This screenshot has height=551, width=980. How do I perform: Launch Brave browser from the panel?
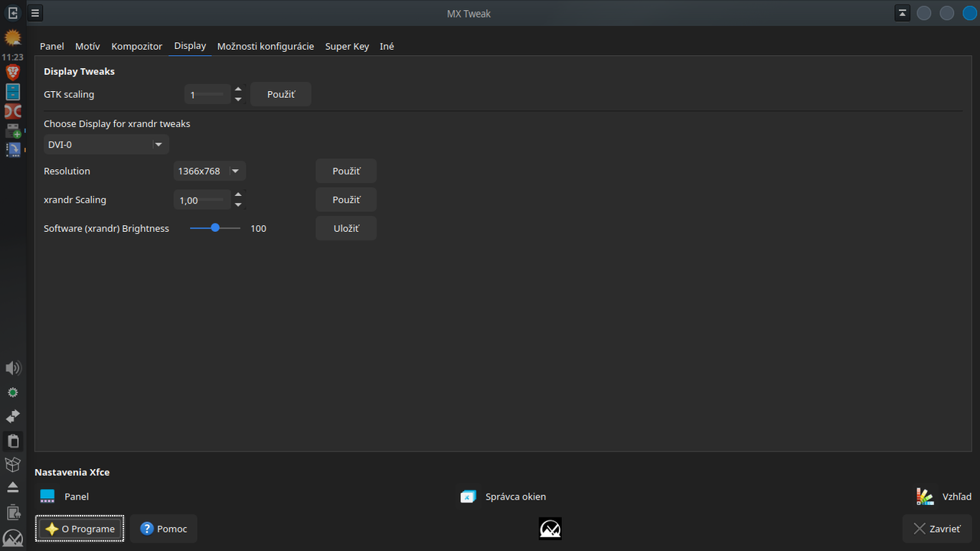[x=12, y=73]
